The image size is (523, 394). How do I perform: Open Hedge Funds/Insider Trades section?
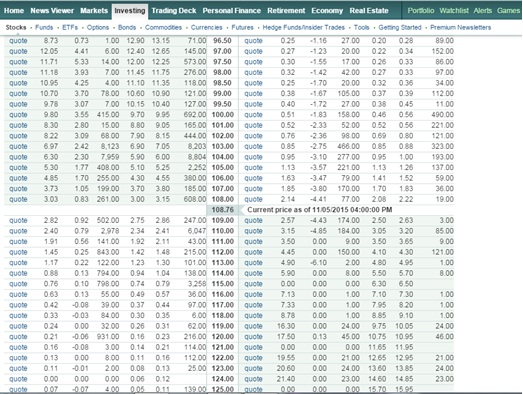pos(304,27)
